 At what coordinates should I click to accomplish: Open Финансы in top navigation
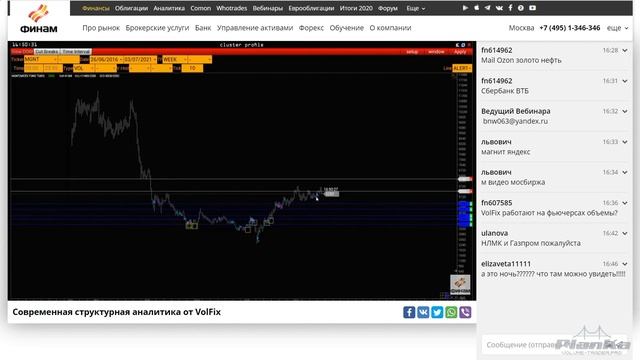pyautogui.click(x=96, y=8)
